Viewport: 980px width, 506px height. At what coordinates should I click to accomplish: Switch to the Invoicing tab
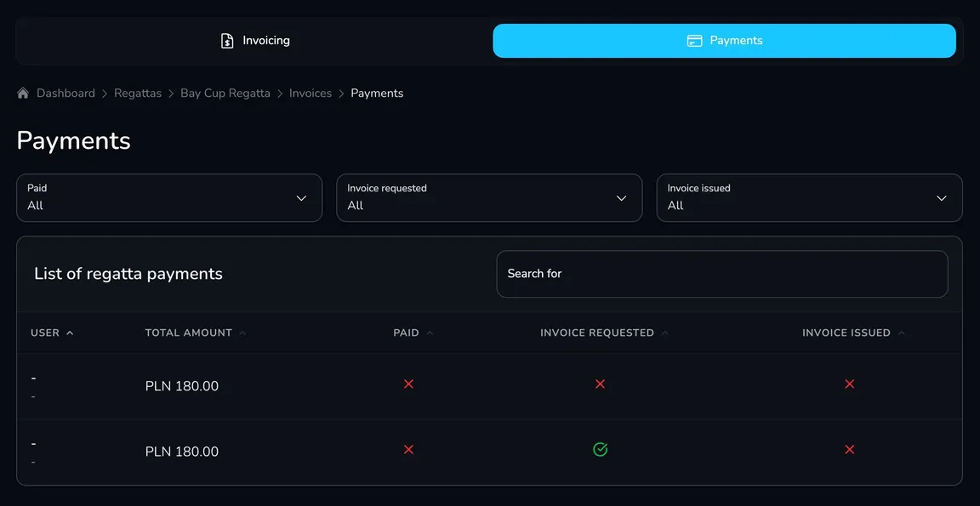coord(254,41)
